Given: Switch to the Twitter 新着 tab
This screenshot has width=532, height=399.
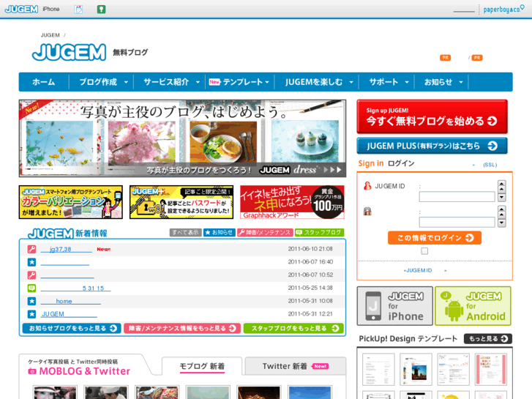Looking at the screenshot, I should pyautogui.click(x=295, y=366).
